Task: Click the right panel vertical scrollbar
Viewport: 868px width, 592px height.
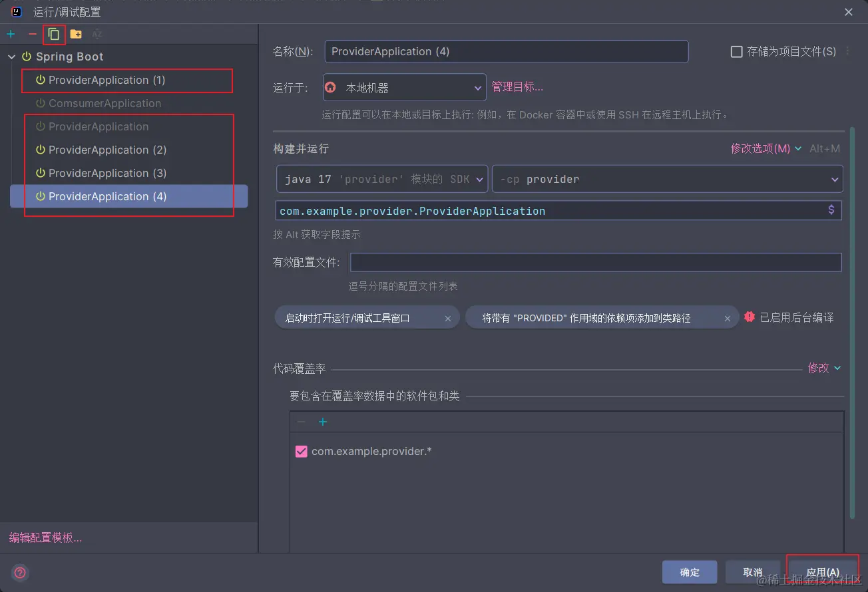Action: (x=853, y=324)
